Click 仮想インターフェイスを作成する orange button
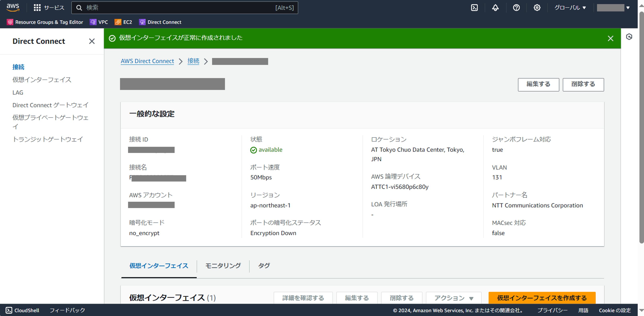Screen dimensions: 644x316 (542, 298)
